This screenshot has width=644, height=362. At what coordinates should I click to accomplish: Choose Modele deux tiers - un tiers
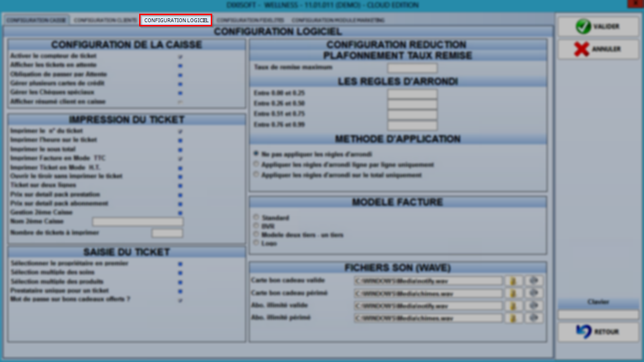256,234
